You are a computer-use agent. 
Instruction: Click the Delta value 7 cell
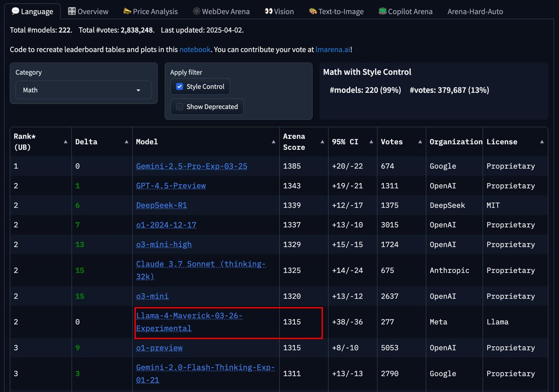tap(102, 225)
